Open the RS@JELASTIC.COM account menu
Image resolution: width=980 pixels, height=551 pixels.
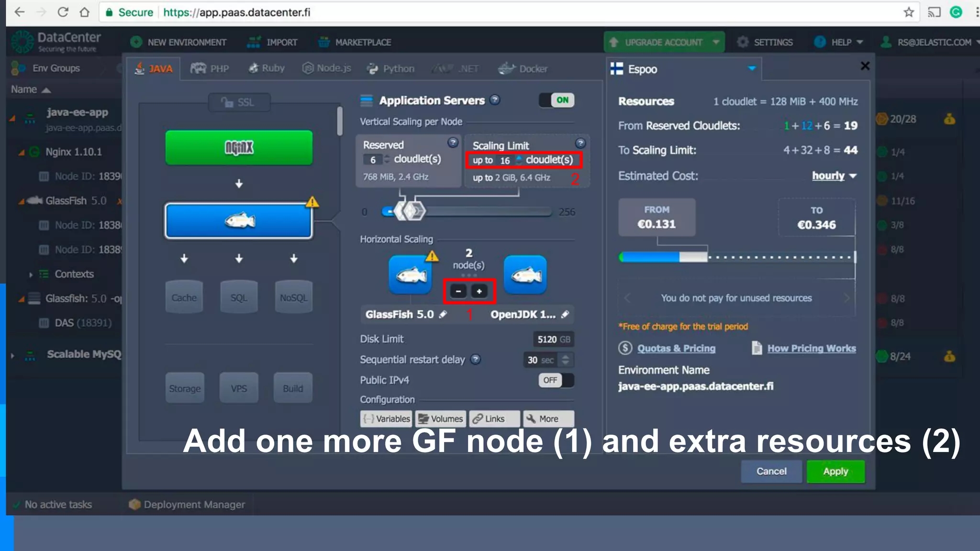click(x=929, y=42)
